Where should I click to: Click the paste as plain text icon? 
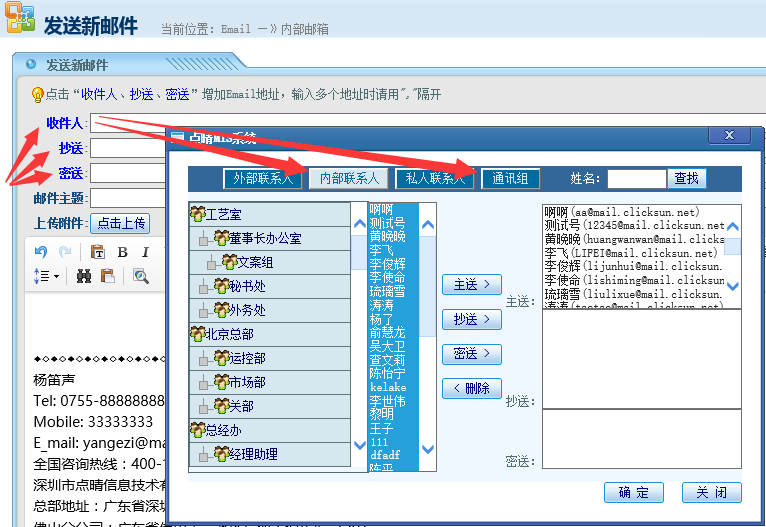[98, 252]
